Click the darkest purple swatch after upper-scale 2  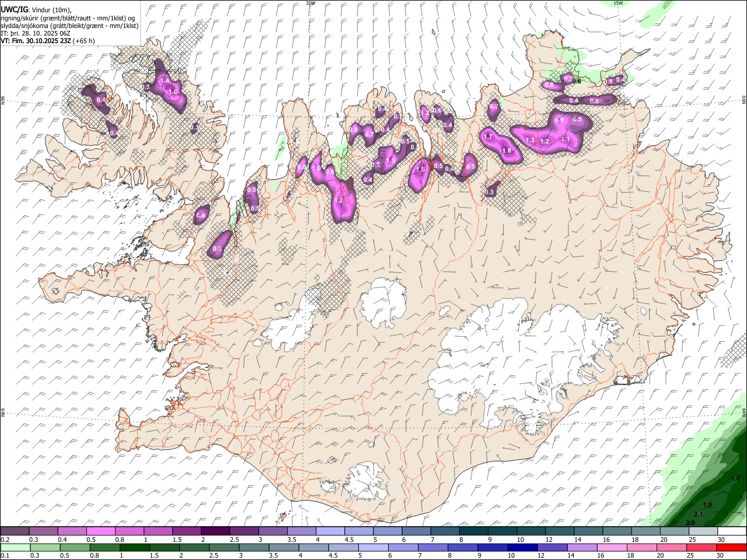click(215, 531)
